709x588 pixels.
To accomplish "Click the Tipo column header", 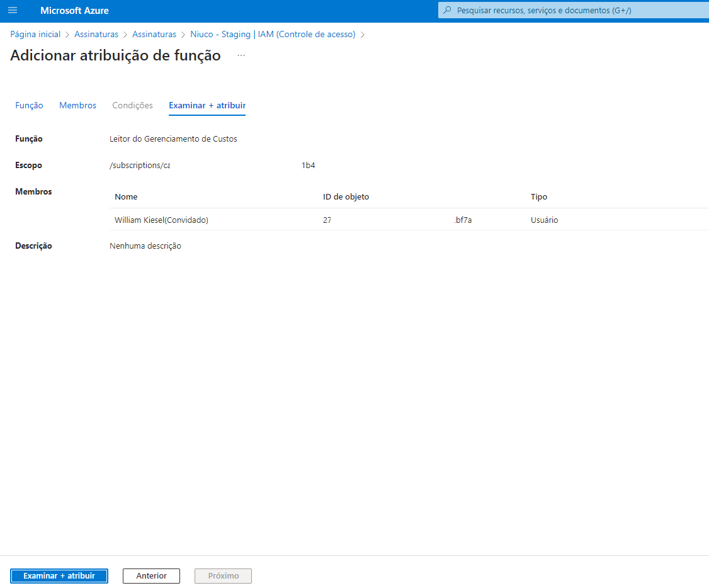I will click(x=539, y=196).
